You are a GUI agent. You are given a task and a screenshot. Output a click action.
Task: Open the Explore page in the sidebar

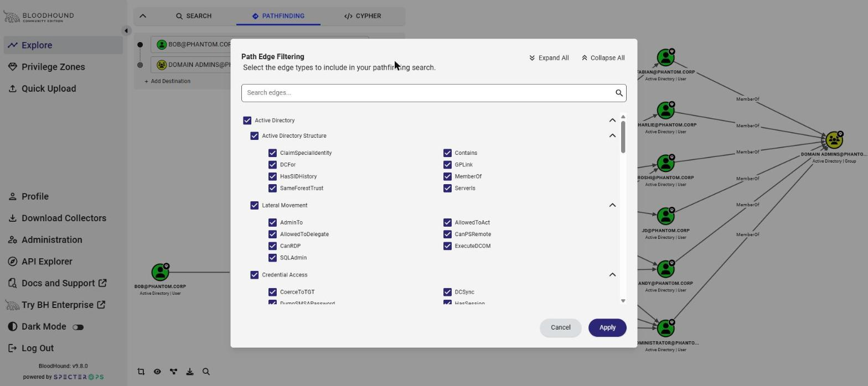(63, 45)
